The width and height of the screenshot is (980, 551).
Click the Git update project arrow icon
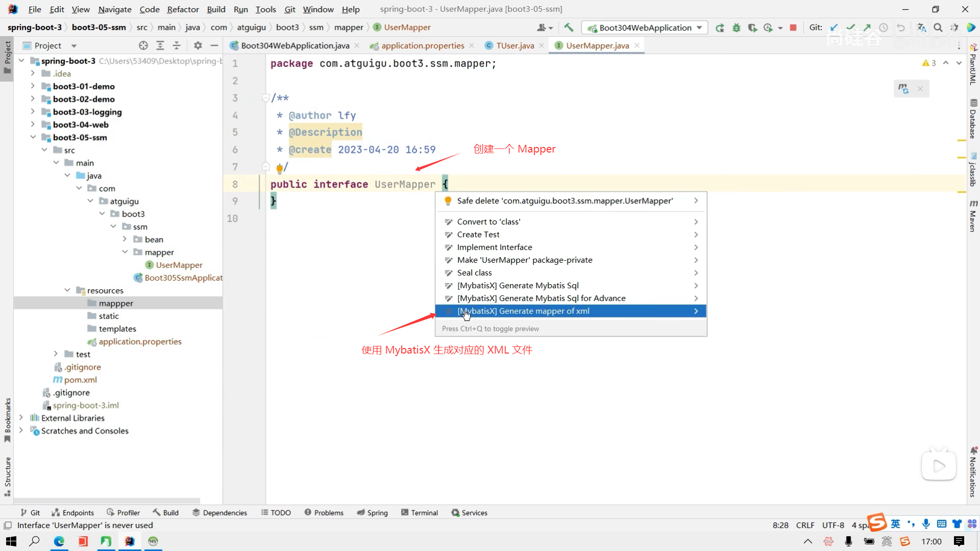click(834, 28)
